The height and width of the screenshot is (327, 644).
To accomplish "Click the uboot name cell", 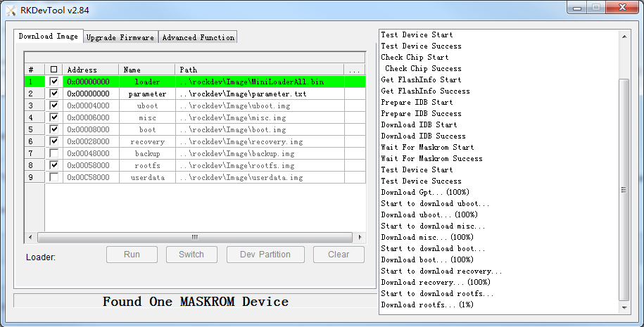I will click(147, 105).
